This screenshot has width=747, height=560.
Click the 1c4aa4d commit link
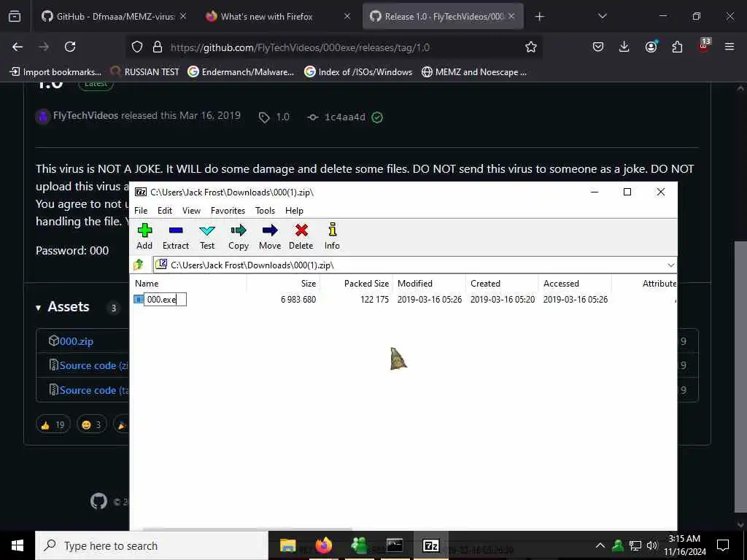pyautogui.click(x=344, y=117)
